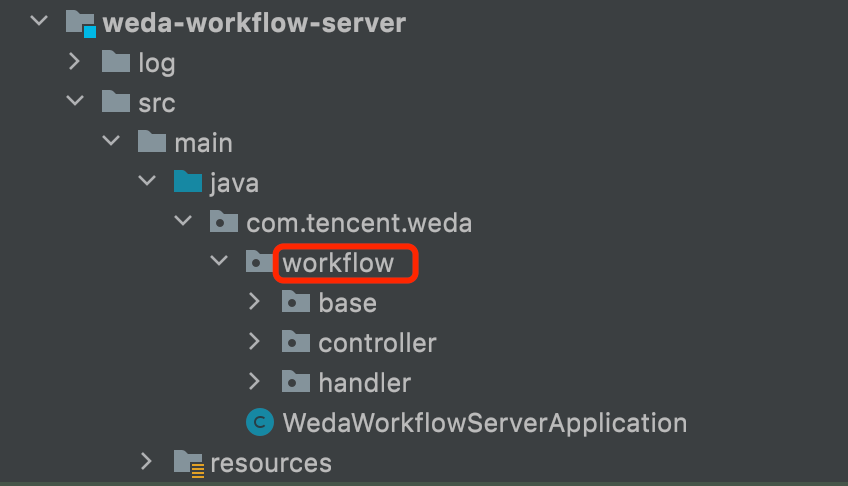The width and height of the screenshot is (848, 486).
Task: Collapse the main folder chevron
Action: coord(111,141)
